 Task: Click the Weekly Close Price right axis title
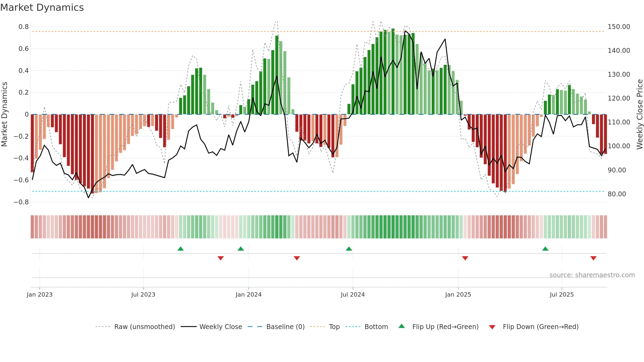(640, 114)
